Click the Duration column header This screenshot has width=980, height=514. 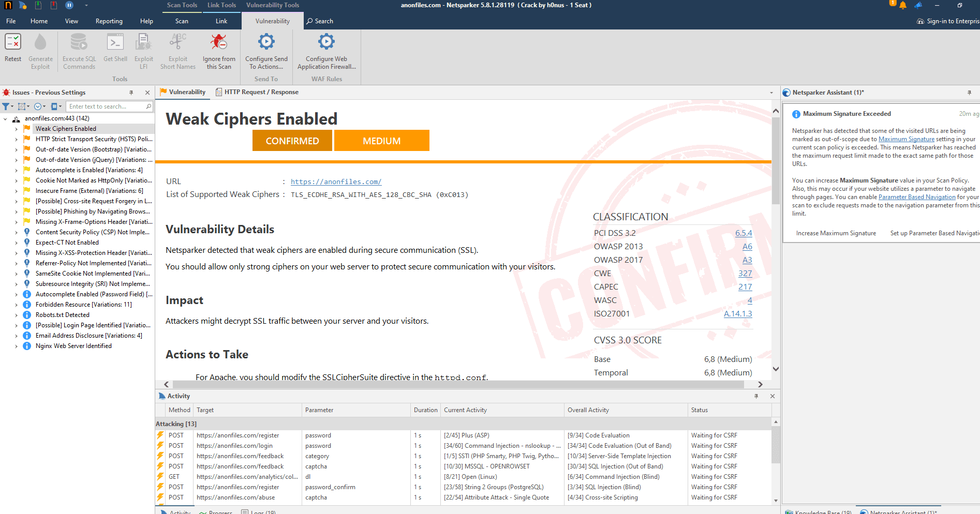(425, 410)
